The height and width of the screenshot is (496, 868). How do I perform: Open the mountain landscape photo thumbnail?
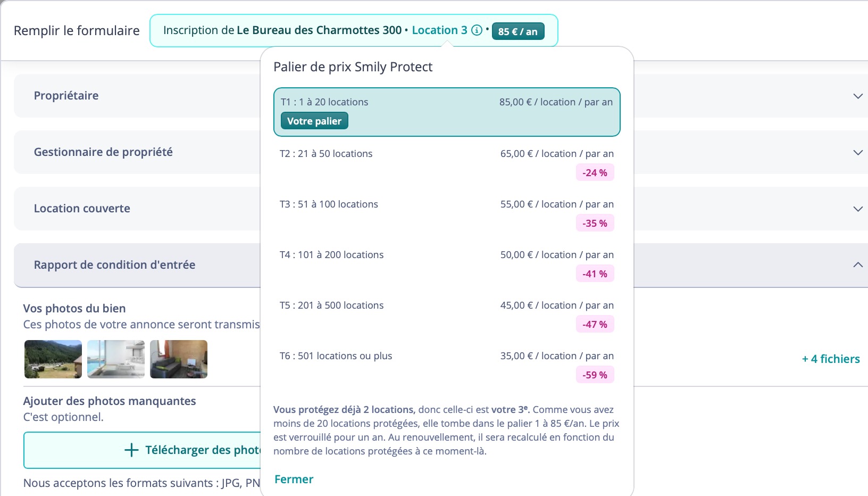(53, 359)
